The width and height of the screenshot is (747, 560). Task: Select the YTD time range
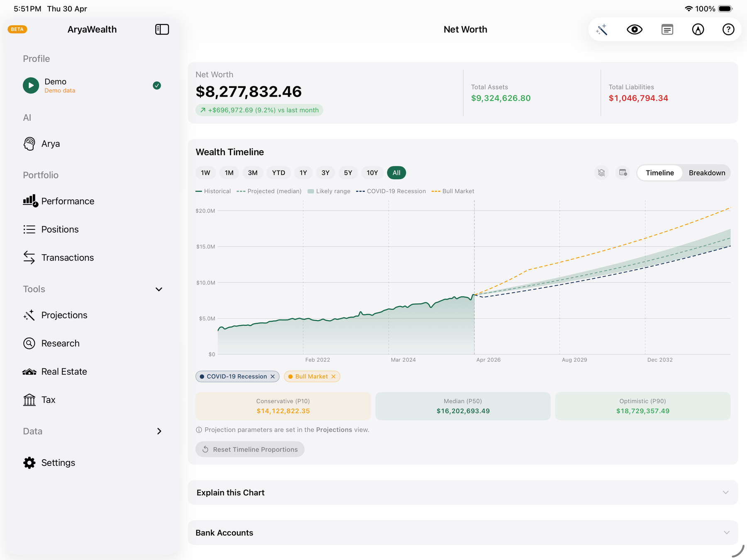(x=278, y=173)
